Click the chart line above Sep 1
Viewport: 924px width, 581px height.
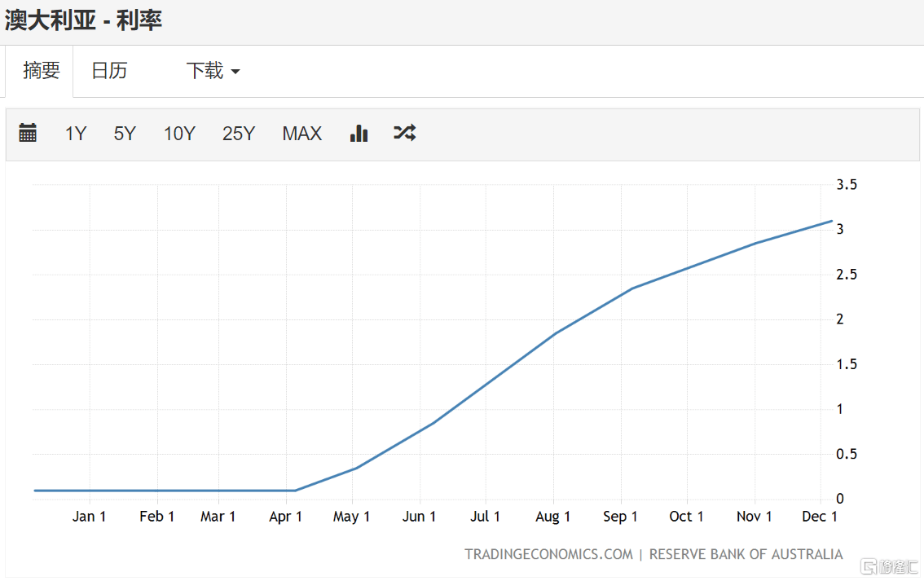click(621, 293)
